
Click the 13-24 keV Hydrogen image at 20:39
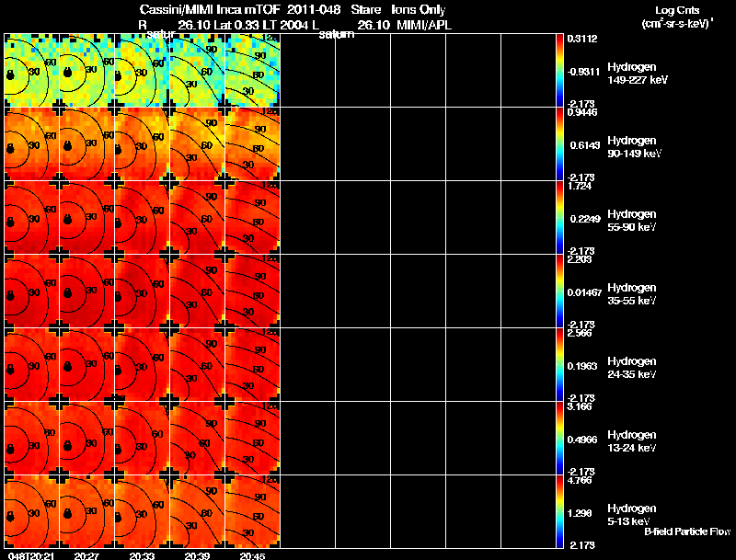pyautogui.click(x=198, y=438)
